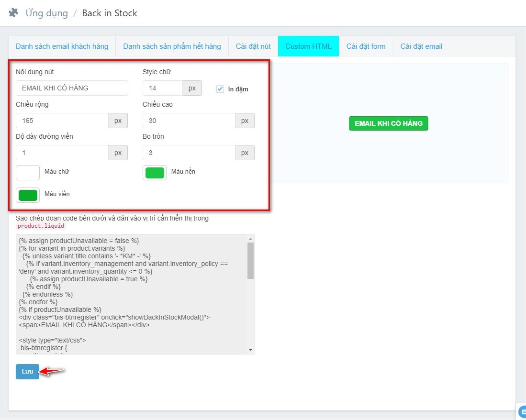The height and width of the screenshot is (420, 526).
Task: Toggle the In đậm bold checkbox
Action: click(x=220, y=89)
